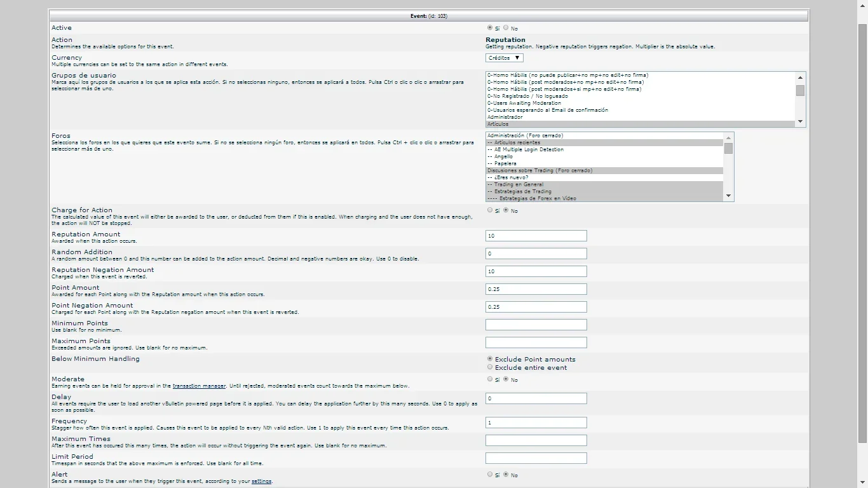Select '-- Papelera' forum entry
This screenshot has height=488, width=868.
(x=605, y=164)
